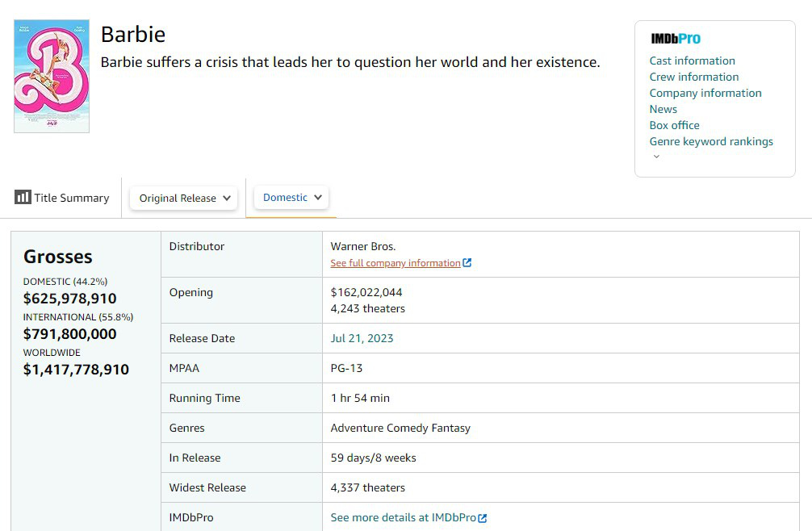Click the 4,243 theaters opening text

[368, 308]
